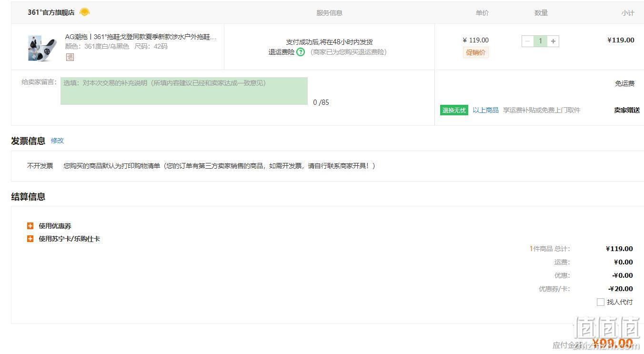Image resolution: width=644 pixels, height=354 pixels.
Task: Click the 免运费 shipping text
Action: pyautogui.click(x=624, y=83)
